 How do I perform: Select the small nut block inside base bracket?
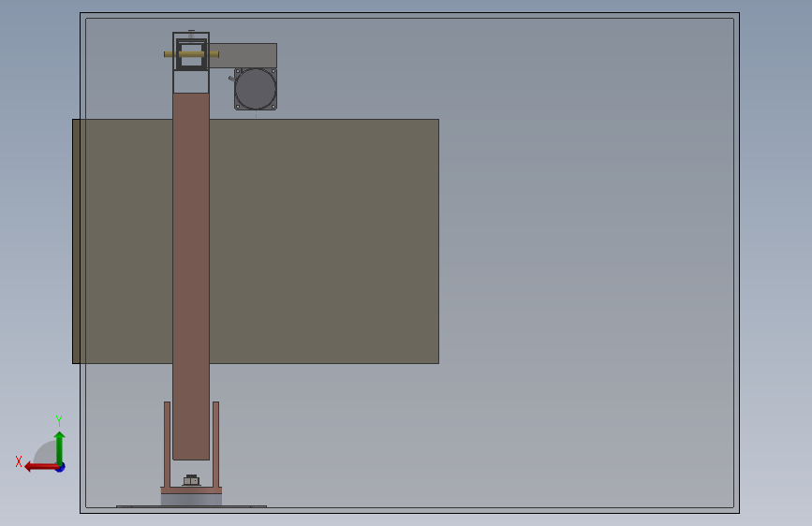pos(191,480)
